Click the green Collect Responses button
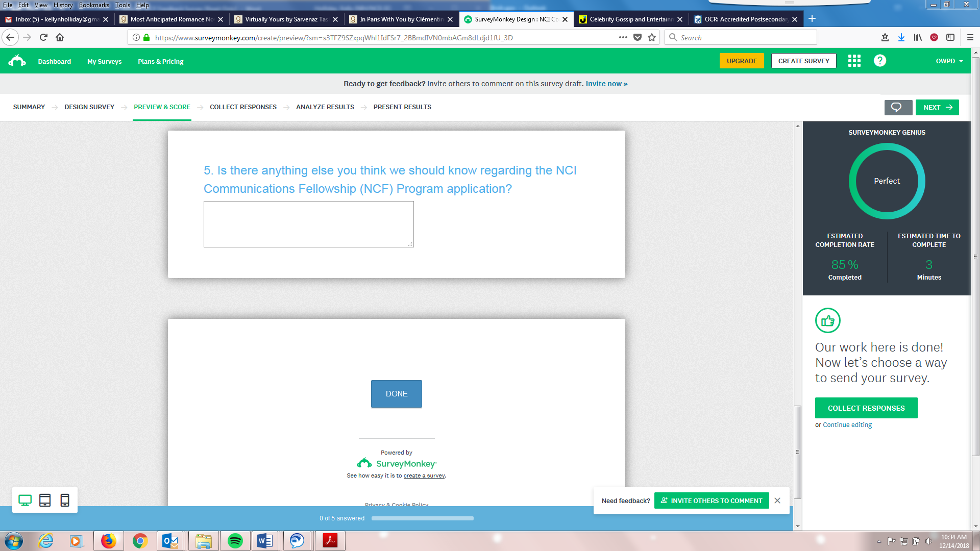Viewport: 980px width, 551px height. (866, 408)
